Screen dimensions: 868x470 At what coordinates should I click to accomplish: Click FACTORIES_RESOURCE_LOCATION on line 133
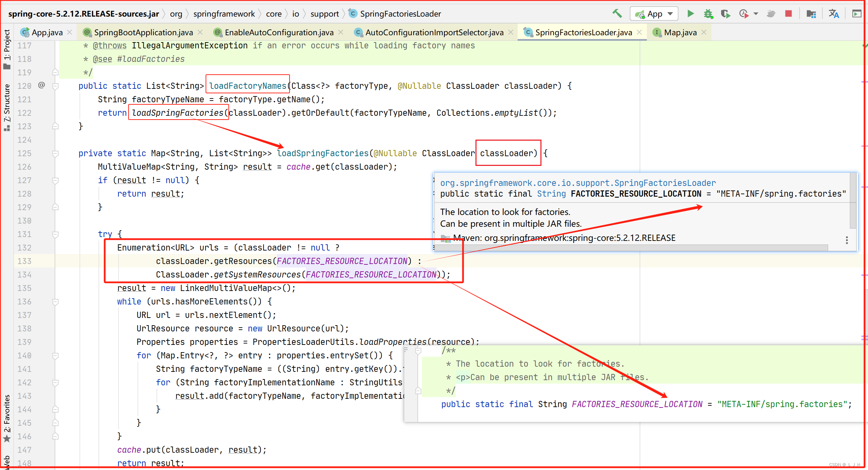pyautogui.click(x=342, y=261)
